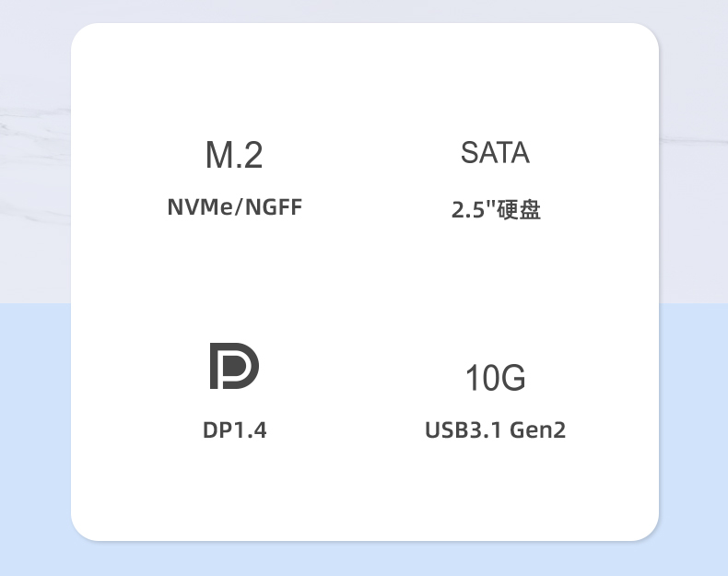Select the SATA heading

(x=495, y=152)
